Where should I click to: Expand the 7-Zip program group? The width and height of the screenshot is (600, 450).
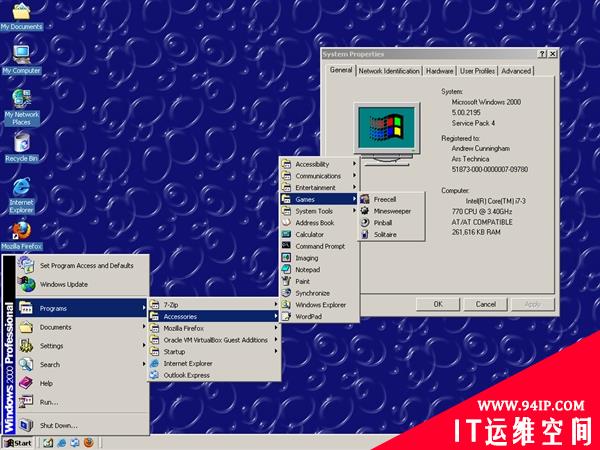click(214, 305)
